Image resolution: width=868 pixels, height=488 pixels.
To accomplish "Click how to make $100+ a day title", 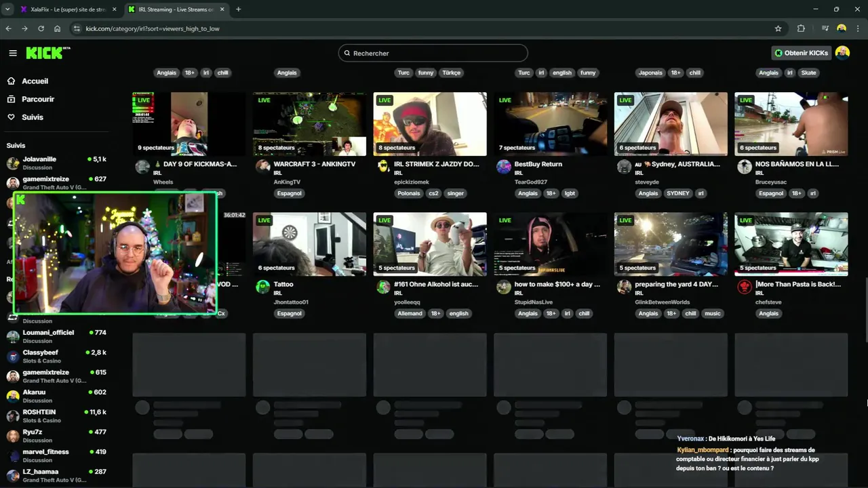I will point(557,284).
